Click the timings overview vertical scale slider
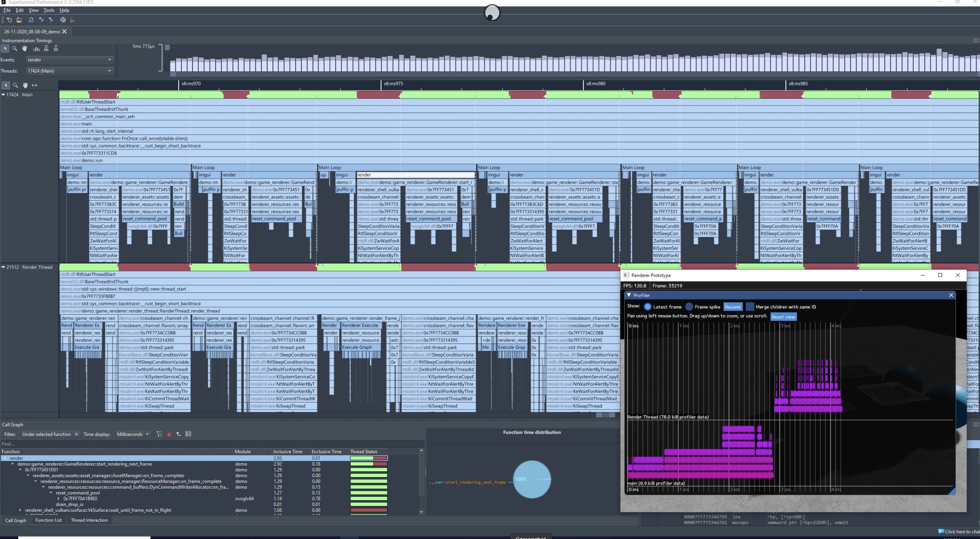 167,48
